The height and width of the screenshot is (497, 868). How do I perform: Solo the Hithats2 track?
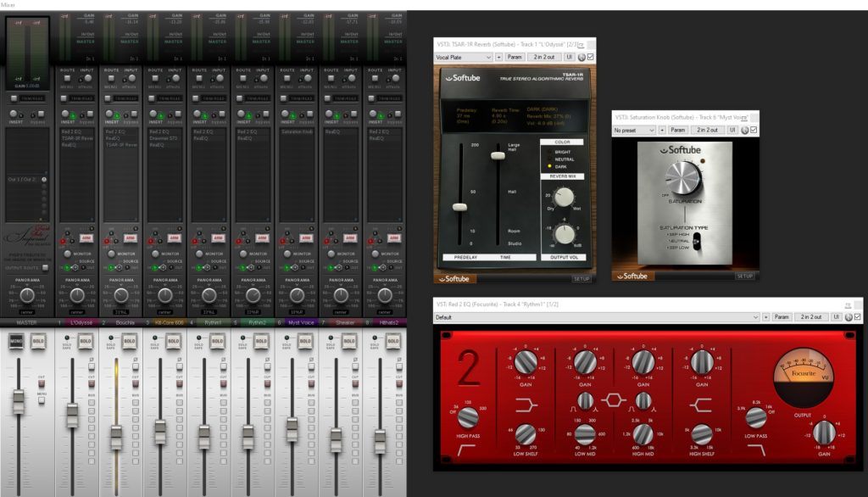[393, 341]
